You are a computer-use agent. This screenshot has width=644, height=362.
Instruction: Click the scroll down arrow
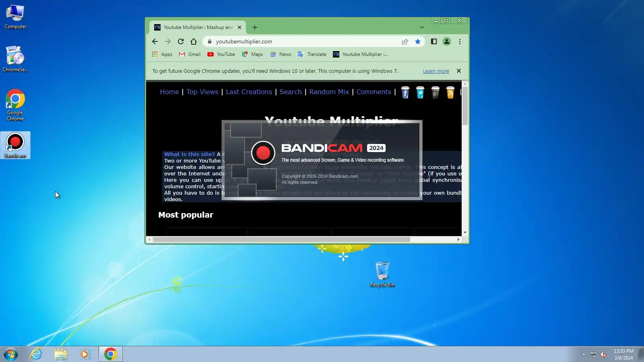point(465,232)
